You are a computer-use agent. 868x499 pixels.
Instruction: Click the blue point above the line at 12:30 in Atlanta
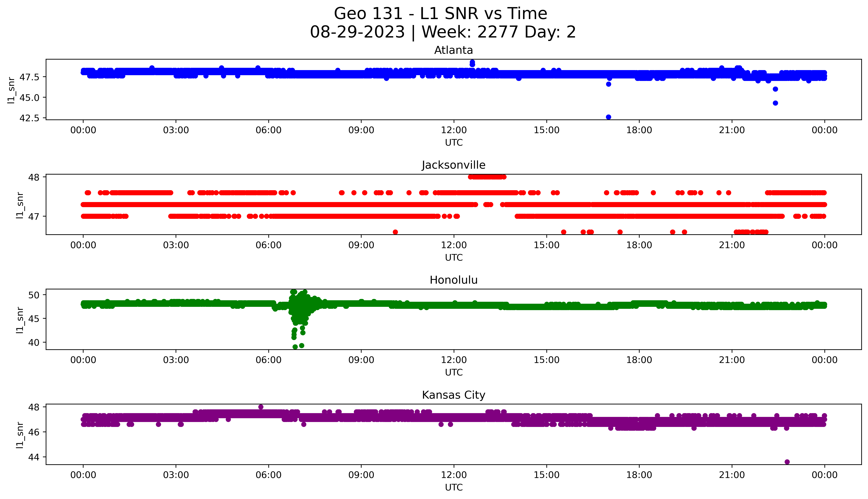[x=472, y=63]
